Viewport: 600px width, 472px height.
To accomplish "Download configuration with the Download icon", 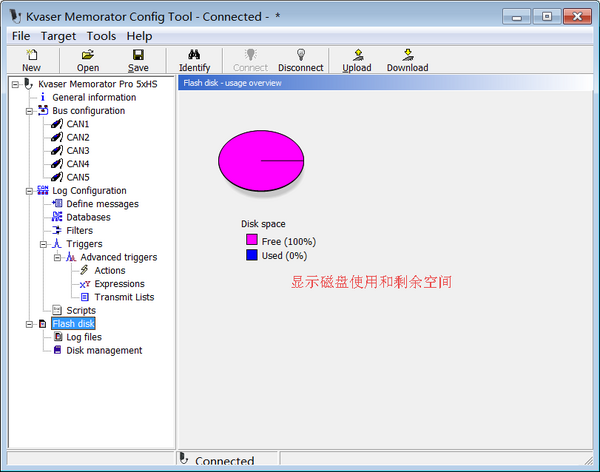I will click(x=408, y=55).
